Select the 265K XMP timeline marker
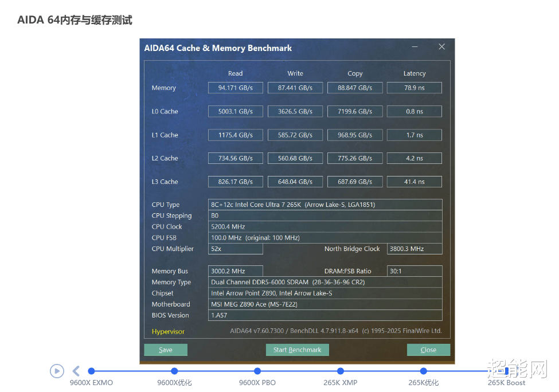Screen dimensions: 559x392 (341, 371)
